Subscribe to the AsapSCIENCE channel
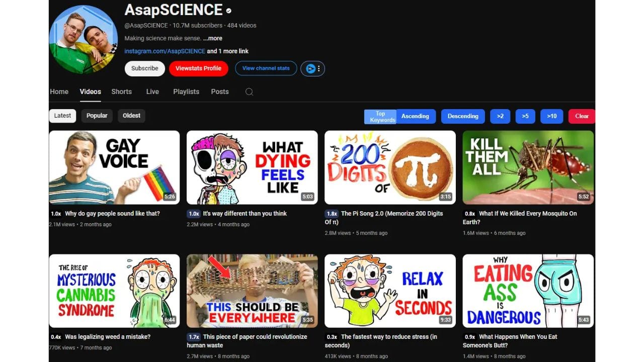 [x=145, y=68]
